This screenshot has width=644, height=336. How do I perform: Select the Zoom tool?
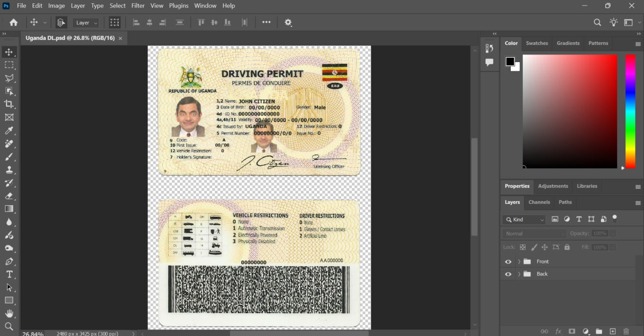coord(9,327)
